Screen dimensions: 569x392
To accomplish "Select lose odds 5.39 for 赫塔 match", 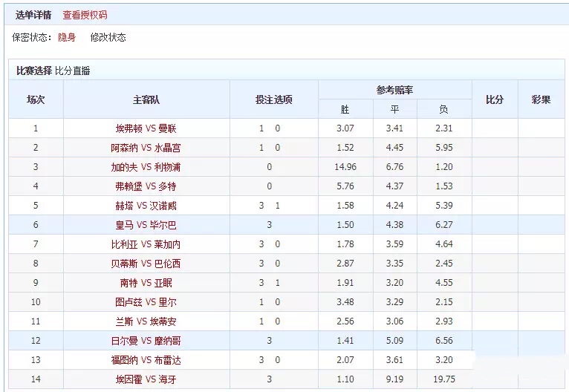I will point(444,206).
